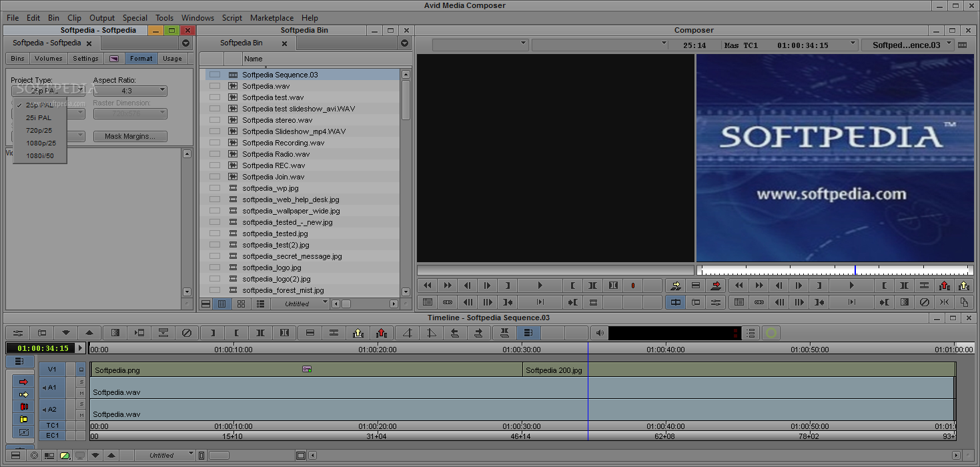Choose 720p/25 from project type list
This screenshot has height=467, width=980.
39,130
